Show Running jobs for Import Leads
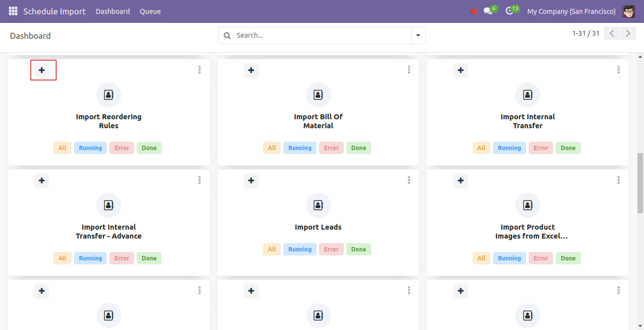This screenshot has width=644, height=330. (x=300, y=249)
